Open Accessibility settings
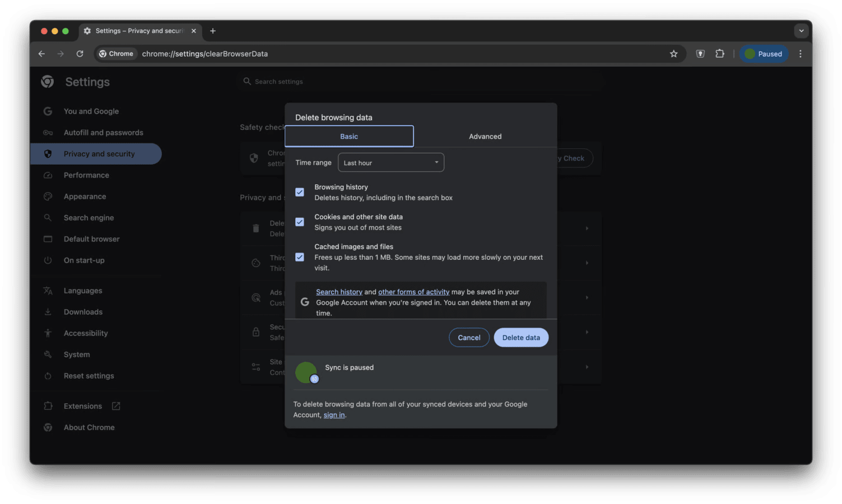This screenshot has width=842, height=504. pyautogui.click(x=86, y=333)
